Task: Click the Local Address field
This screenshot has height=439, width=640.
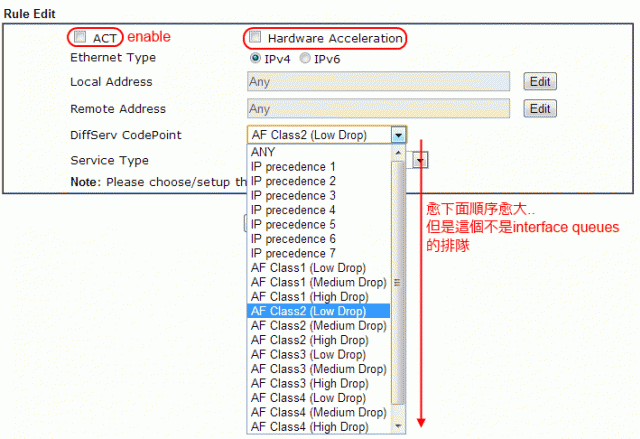Action: [x=378, y=82]
